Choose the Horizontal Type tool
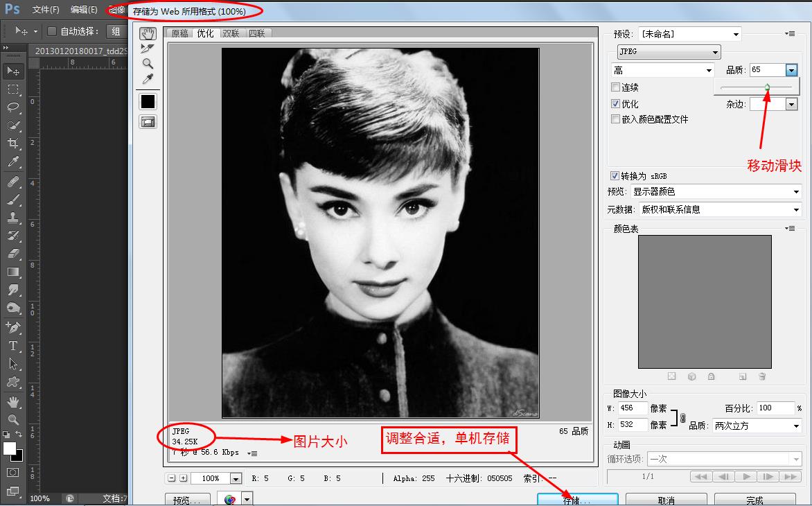The image size is (812, 506). pyautogui.click(x=13, y=346)
